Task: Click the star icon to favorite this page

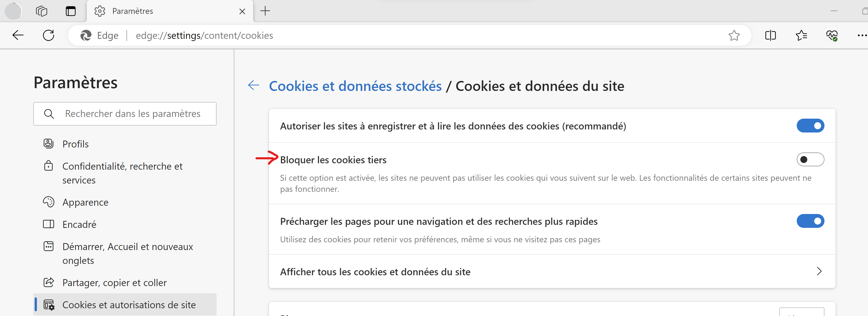Action: [x=734, y=35]
